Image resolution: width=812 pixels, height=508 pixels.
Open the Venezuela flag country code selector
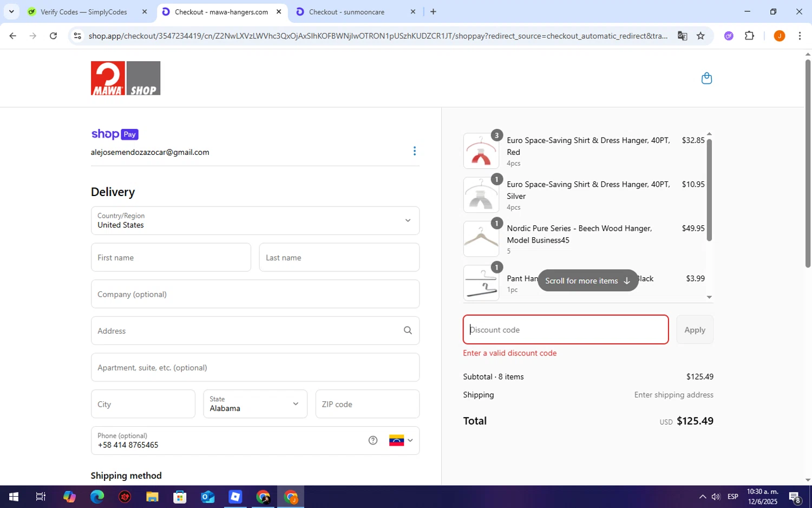point(401,440)
